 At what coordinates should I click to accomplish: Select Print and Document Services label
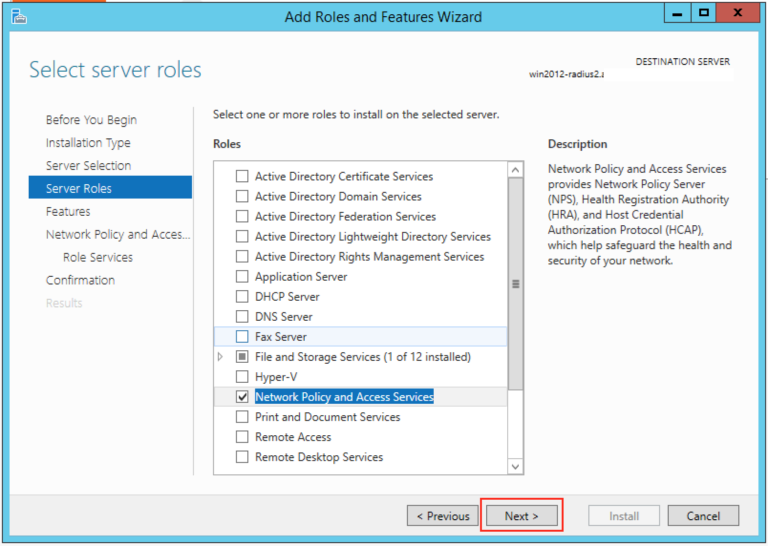point(327,417)
